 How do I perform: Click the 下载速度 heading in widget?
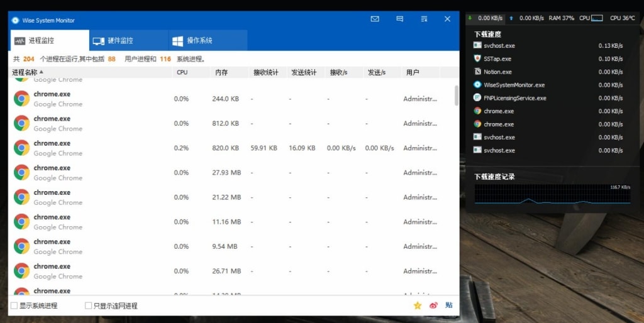488,34
